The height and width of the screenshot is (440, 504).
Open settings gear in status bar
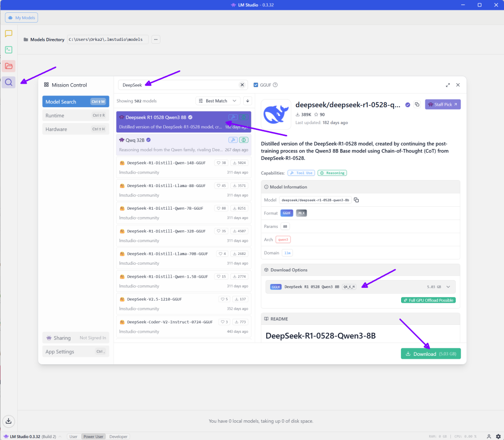click(498, 437)
